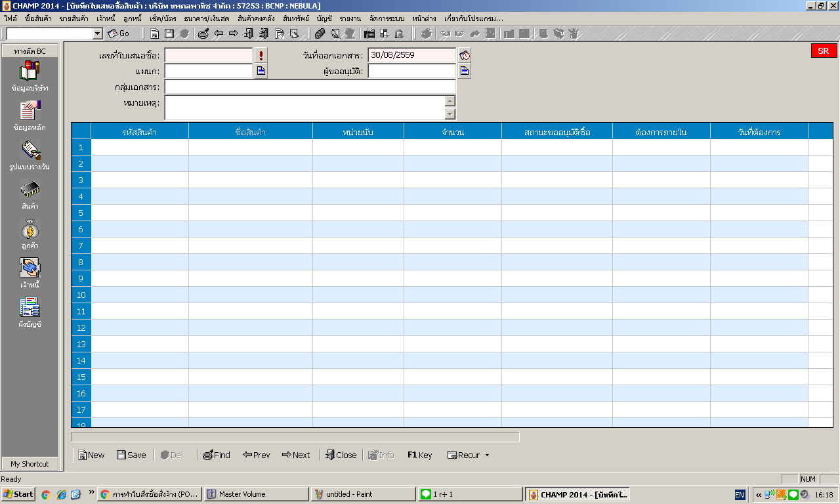Image resolution: width=840 pixels, height=504 pixels.
Task: Click the วันที่ออกเอกสาร date field
Action: [411, 55]
